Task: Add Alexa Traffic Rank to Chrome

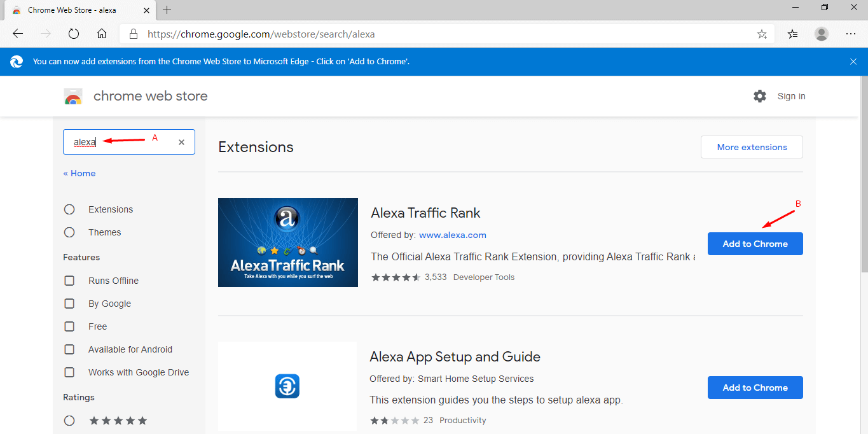Action: click(755, 244)
